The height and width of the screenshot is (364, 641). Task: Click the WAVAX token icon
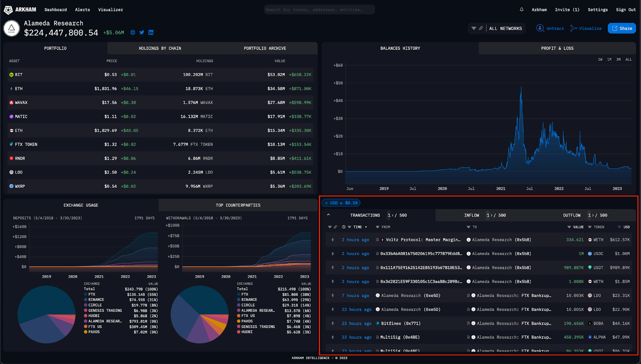pos(11,103)
